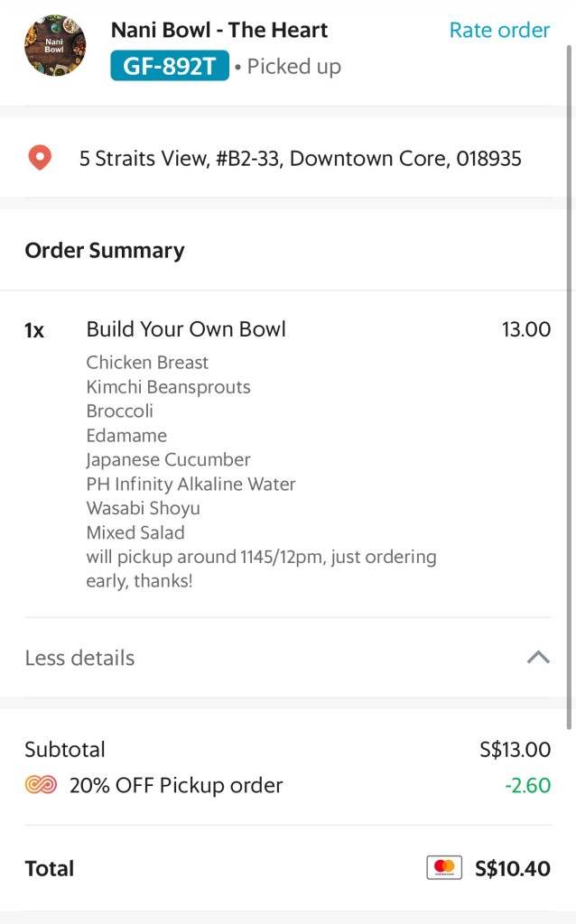
Task: Click the Mastercard payment icon
Action: pos(444,868)
